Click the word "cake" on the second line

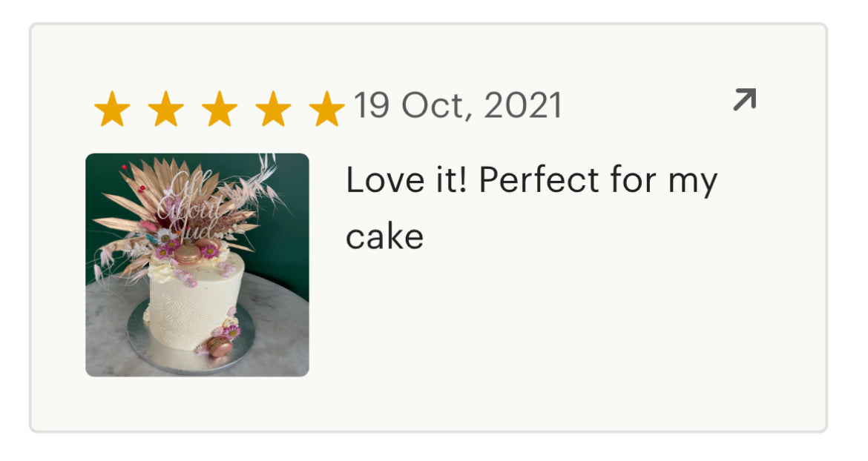pyautogui.click(x=385, y=237)
